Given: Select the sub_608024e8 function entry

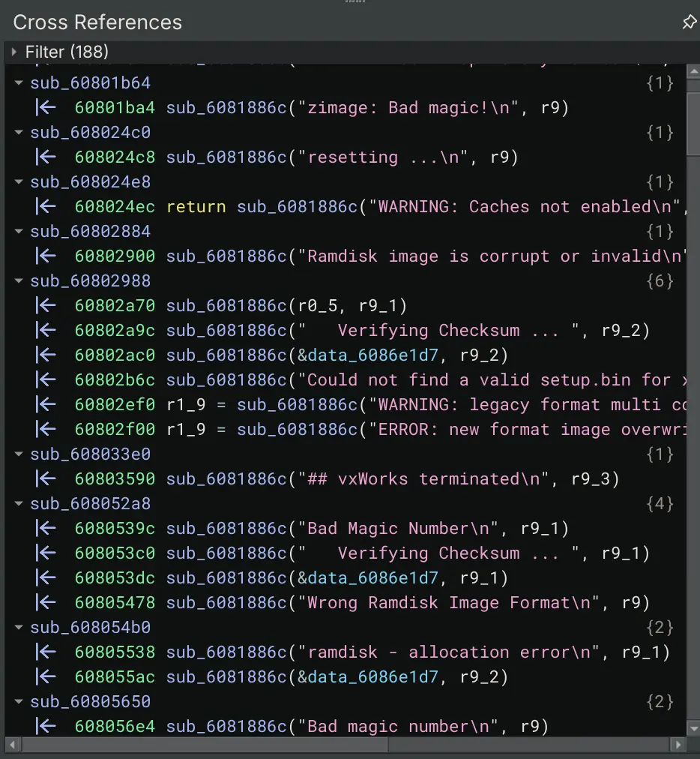Looking at the screenshot, I should tap(90, 182).
